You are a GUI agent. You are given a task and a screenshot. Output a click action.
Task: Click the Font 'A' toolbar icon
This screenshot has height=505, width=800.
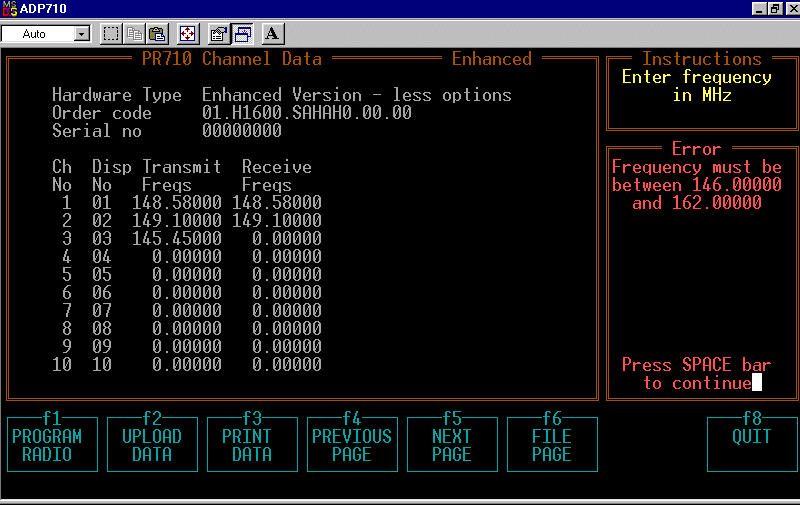pos(272,34)
